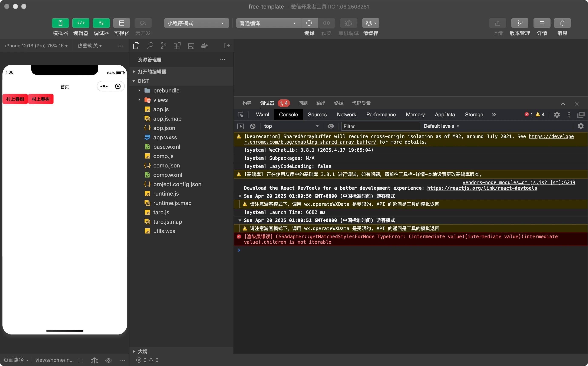Open version management branch icon

tap(519, 23)
